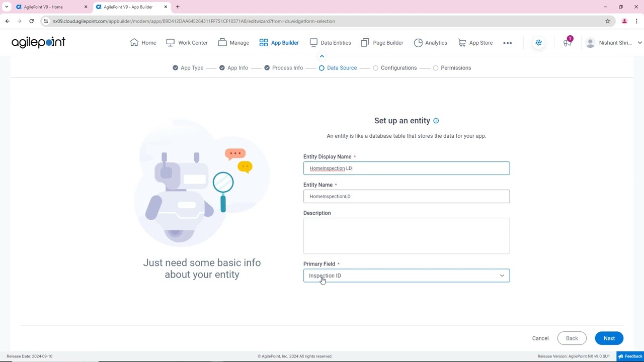This screenshot has width=644, height=362.
Task: Open the Feedback button
Action: [x=630, y=356]
